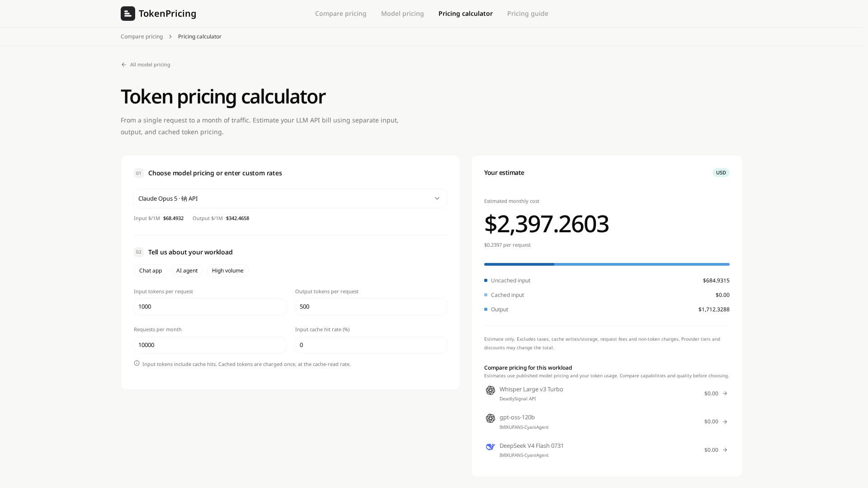Click the arrow beside gpt-oss-120b price
The image size is (868, 488).
click(725, 422)
